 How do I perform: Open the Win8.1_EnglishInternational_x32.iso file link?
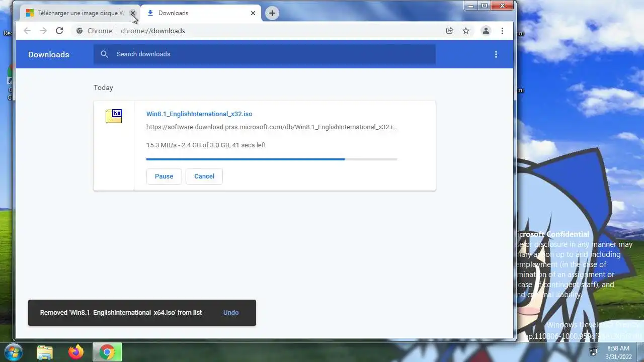pyautogui.click(x=199, y=114)
